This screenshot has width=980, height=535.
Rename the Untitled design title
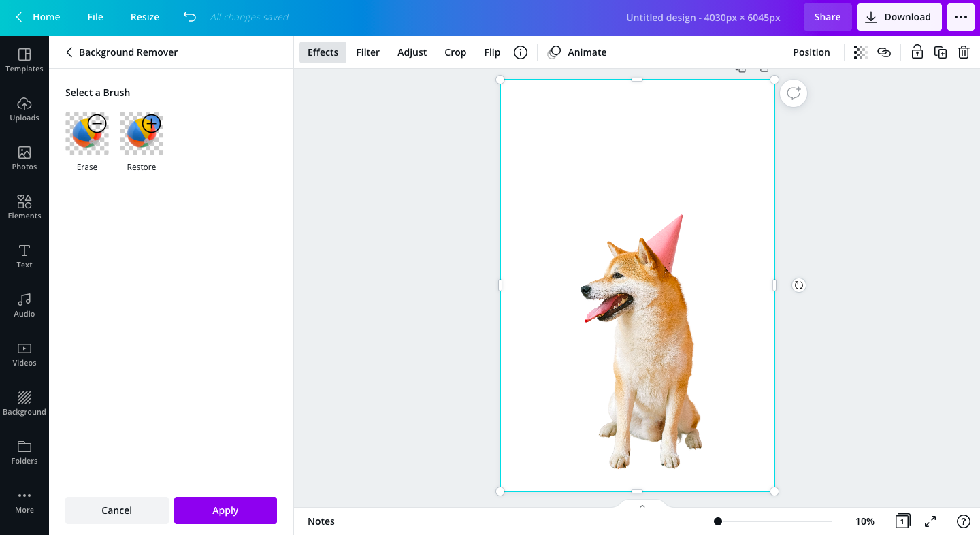tap(703, 17)
